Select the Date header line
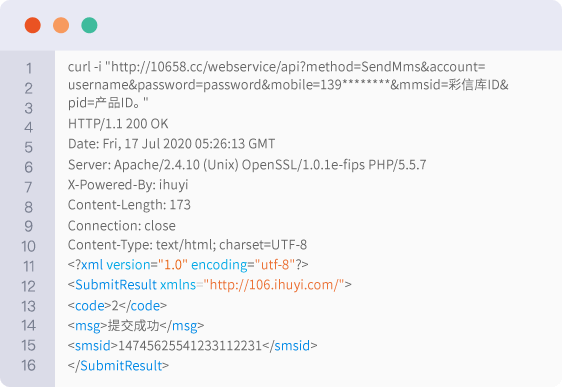Viewport: 562px width, 388px height. [171, 144]
